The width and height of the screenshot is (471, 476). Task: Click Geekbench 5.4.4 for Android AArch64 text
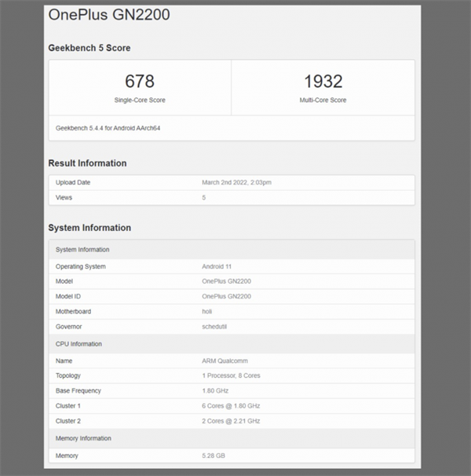tap(108, 128)
